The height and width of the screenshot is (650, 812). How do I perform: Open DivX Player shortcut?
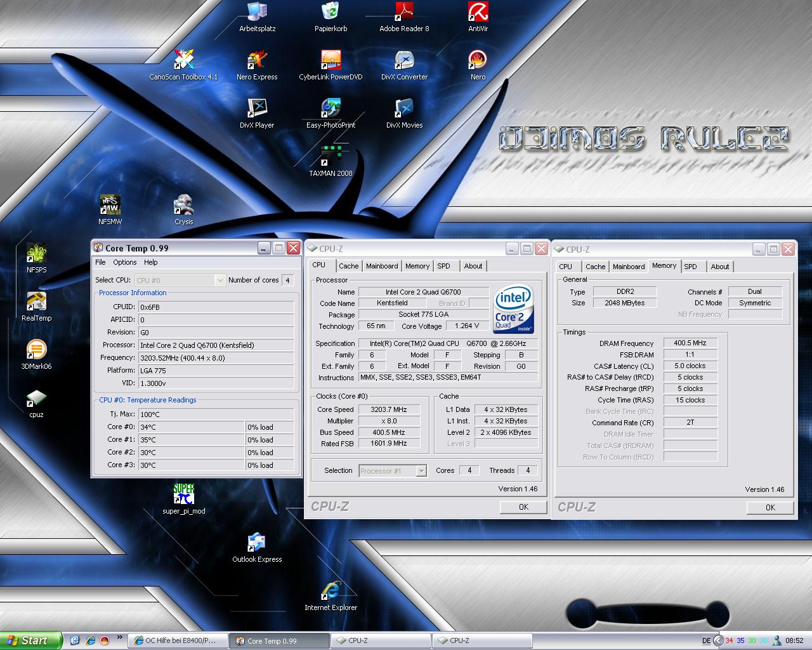(x=257, y=114)
